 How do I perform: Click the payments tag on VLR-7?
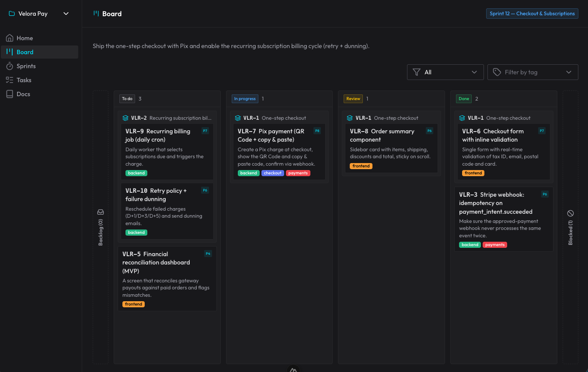click(298, 173)
